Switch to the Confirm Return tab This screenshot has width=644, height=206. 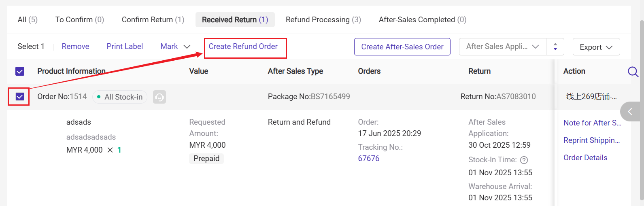point(153,20)
